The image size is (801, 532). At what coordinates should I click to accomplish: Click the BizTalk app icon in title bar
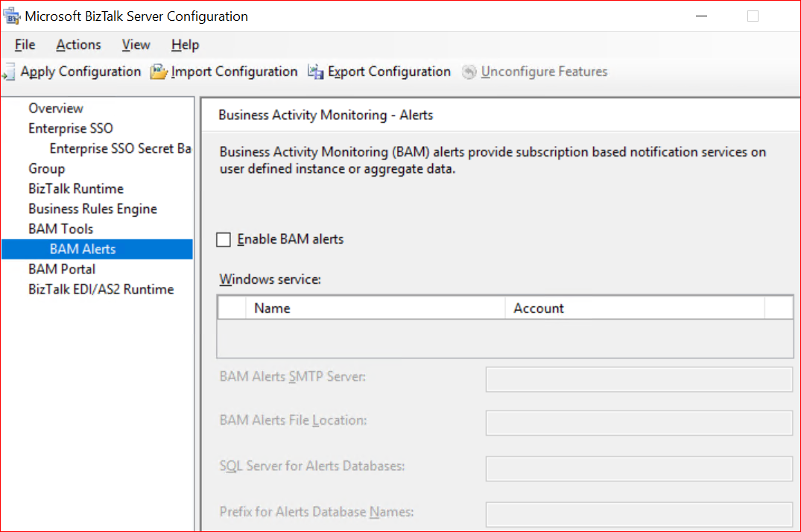point(12,16)
